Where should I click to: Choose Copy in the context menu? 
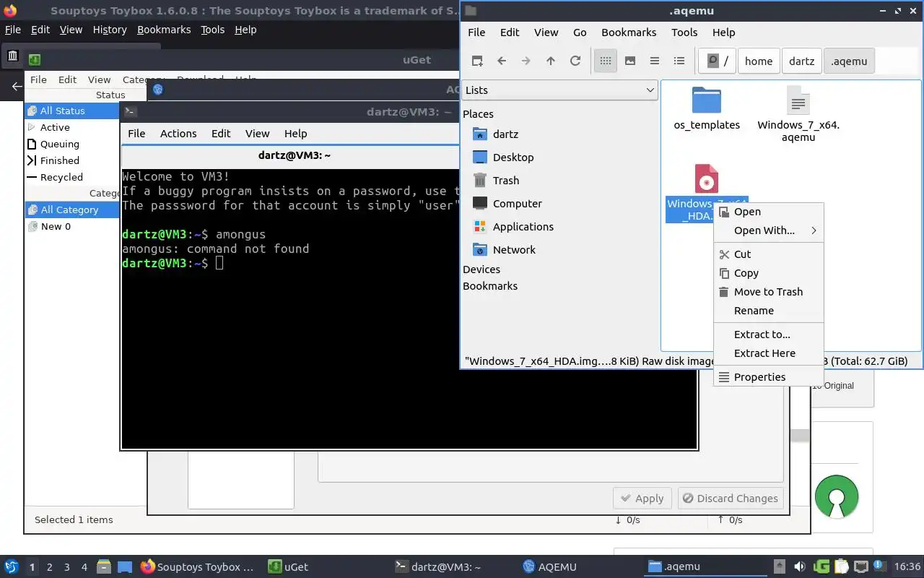769,273
